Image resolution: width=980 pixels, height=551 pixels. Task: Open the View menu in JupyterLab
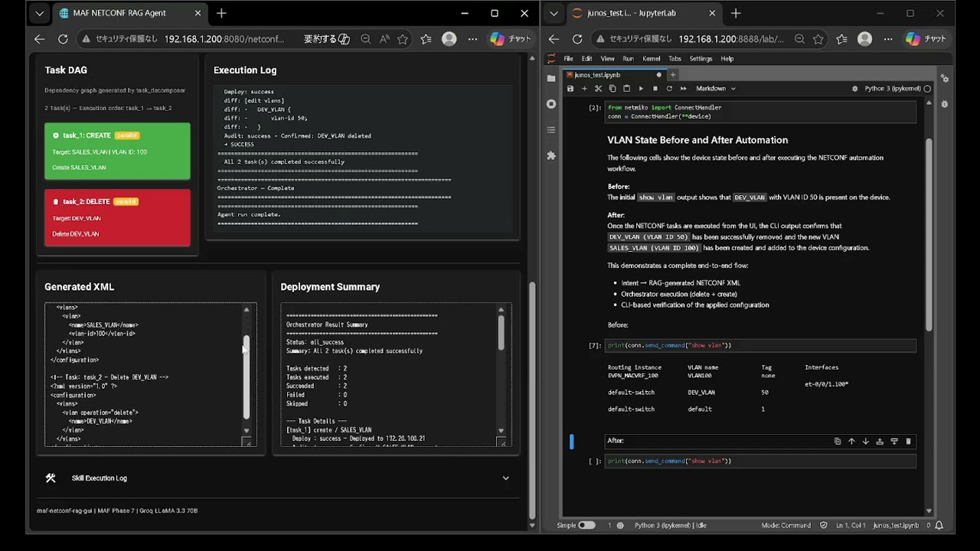coord(607,59)
